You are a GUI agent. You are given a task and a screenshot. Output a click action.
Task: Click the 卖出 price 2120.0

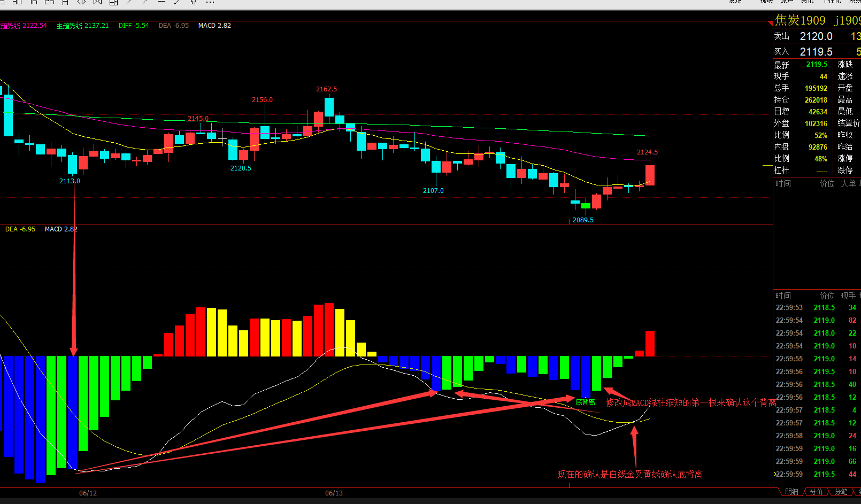(816, 36)
